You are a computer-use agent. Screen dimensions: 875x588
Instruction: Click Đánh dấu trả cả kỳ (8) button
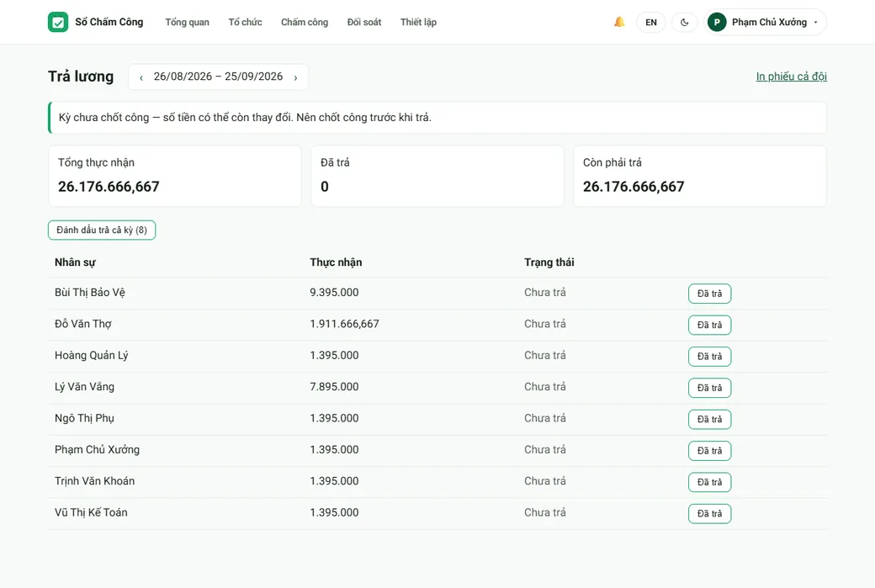pos(102,230)
